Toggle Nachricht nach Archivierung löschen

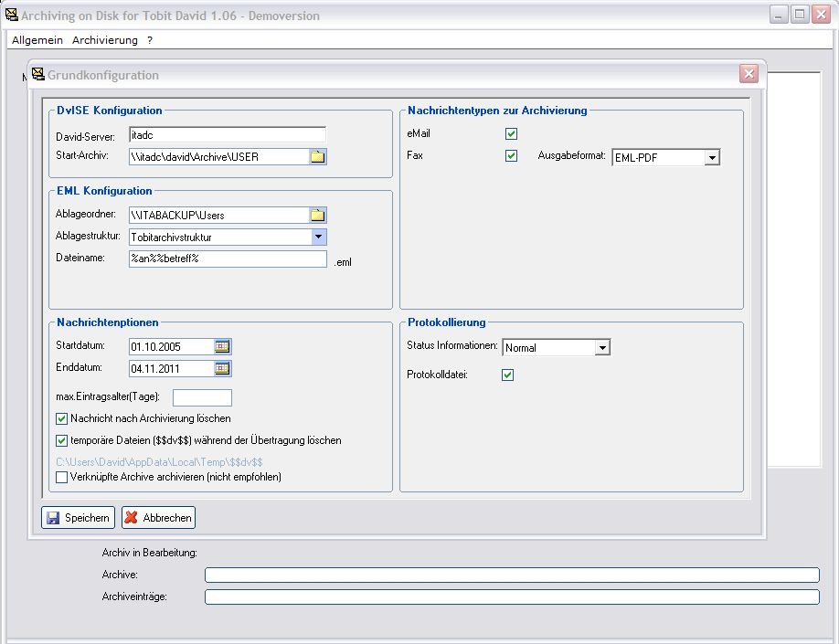(x=61, y=418)
